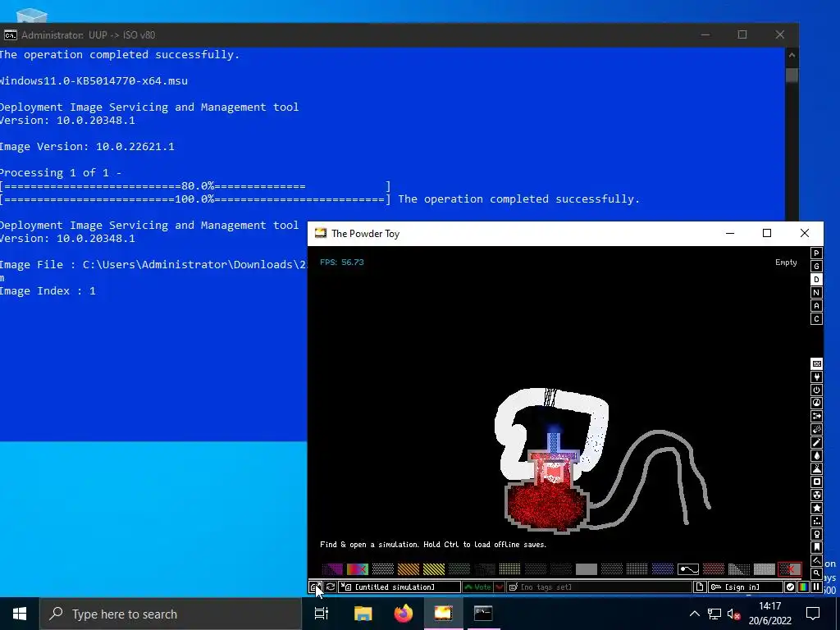The image size is (840, 630).
Task: Select the Electronics plug category icon
Action: click(816, 377)
